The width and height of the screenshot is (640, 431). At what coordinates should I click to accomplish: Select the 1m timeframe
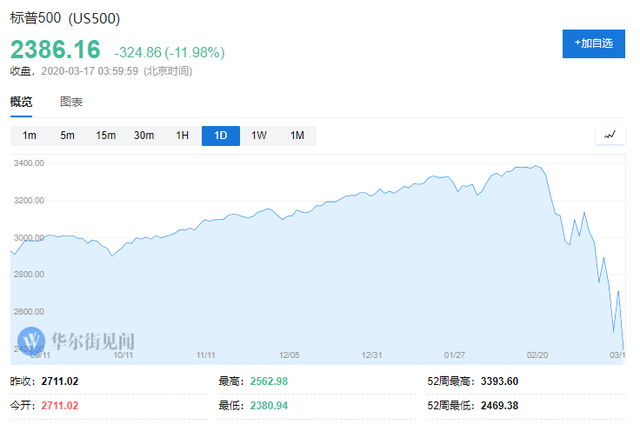pos(29,136)
